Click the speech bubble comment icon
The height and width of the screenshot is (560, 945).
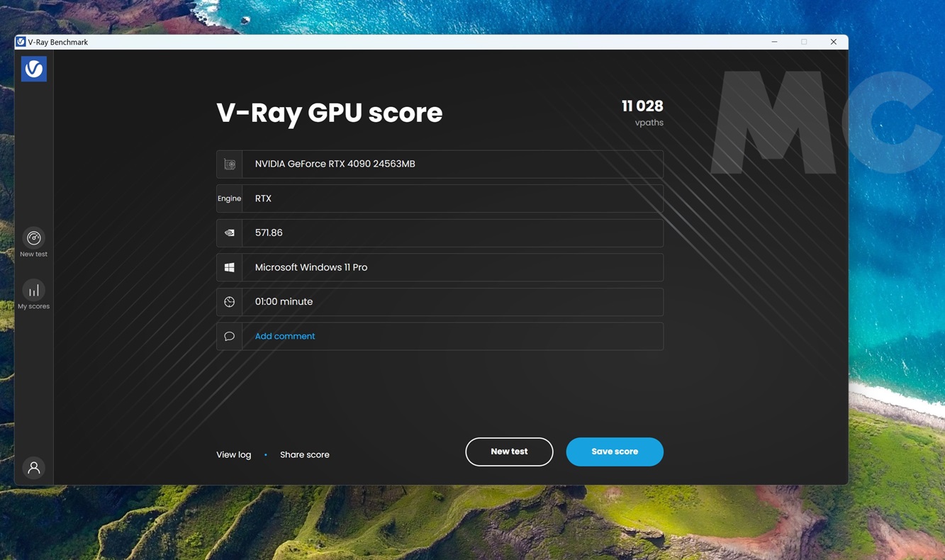click(229, 336)
